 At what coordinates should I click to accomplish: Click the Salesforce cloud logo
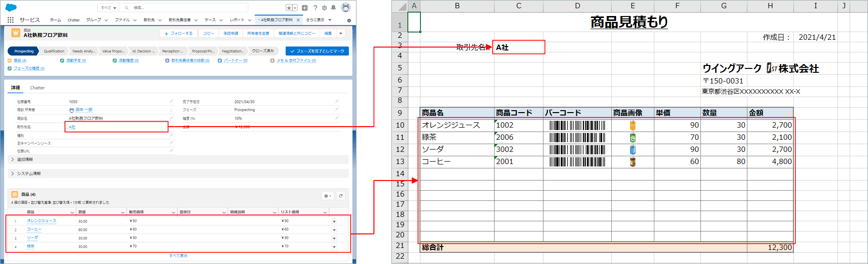pos(11,7)
